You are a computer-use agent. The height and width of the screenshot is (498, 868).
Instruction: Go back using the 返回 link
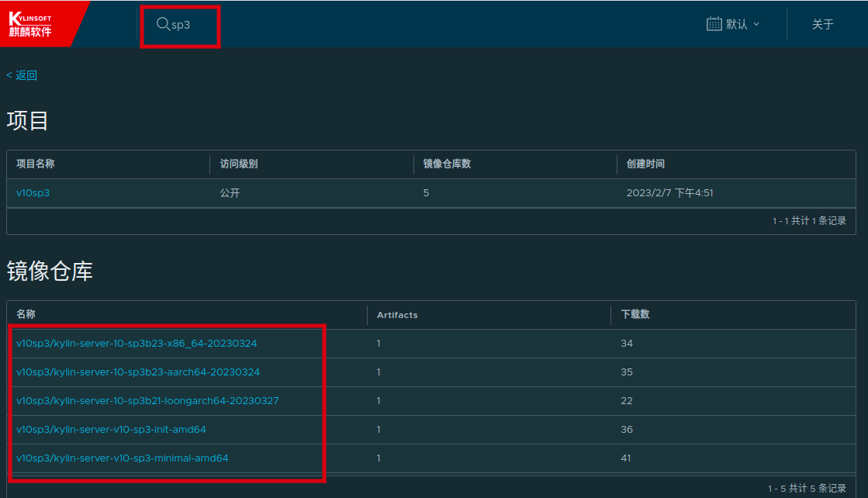point(22,75)
